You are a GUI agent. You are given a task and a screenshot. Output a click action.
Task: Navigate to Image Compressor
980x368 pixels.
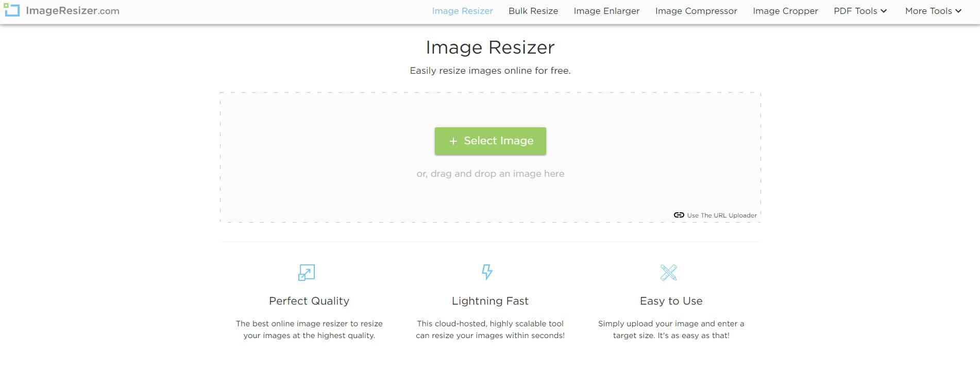click(696, 10)
